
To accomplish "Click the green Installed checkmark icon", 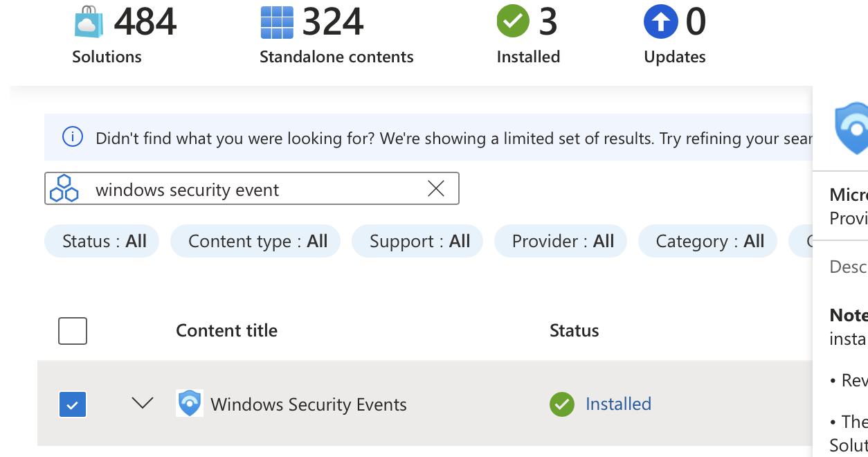I will tap(512, 21).
